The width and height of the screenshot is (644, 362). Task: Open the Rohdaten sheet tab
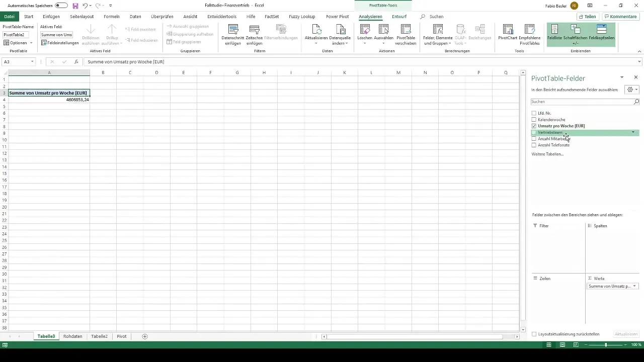(x=73, y=336)
